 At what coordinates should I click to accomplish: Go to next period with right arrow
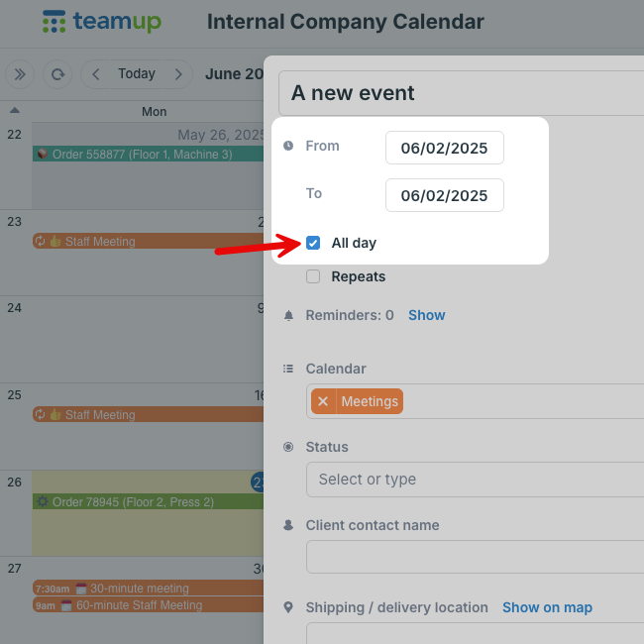tap(177, 74)
